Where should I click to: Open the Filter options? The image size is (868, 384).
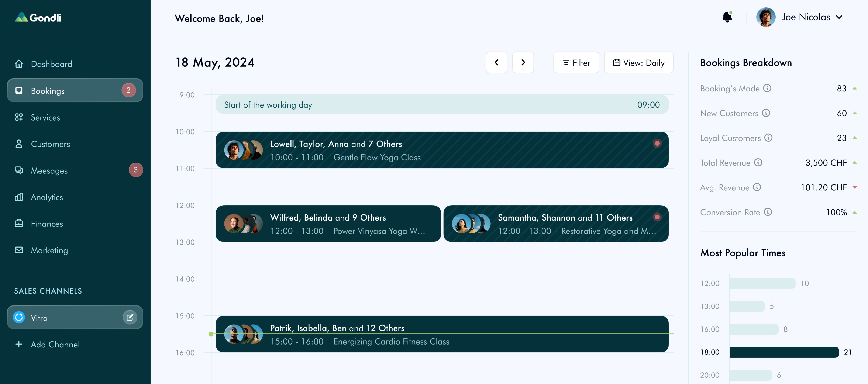pos(576,63)
